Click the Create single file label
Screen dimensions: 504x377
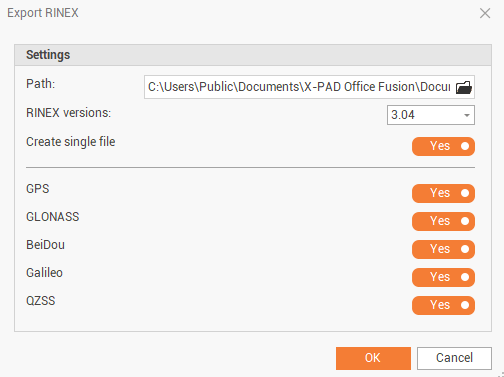[x=71, y=142]
